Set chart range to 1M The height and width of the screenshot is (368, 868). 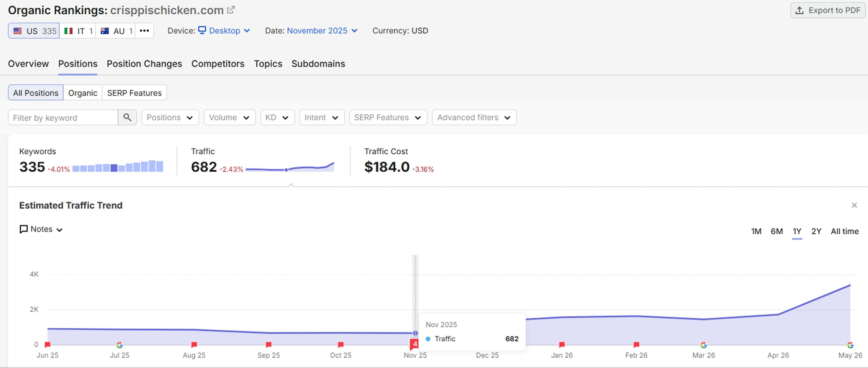click(756, 232)
